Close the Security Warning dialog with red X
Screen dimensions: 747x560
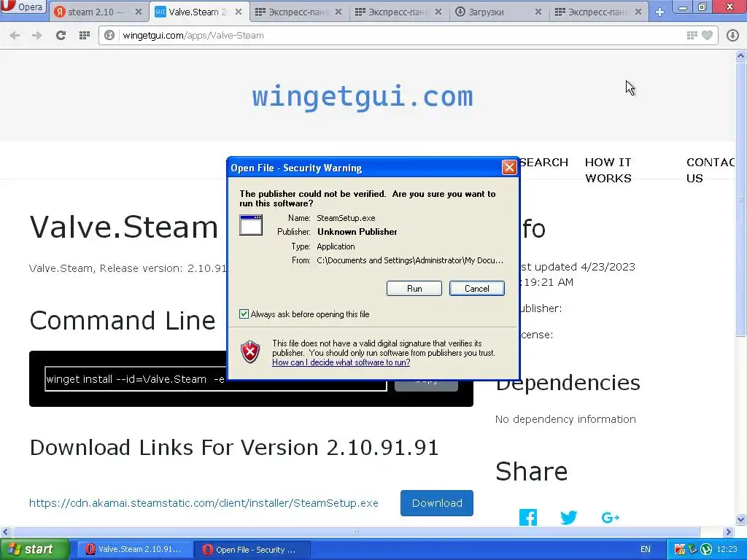coord(509,168)
